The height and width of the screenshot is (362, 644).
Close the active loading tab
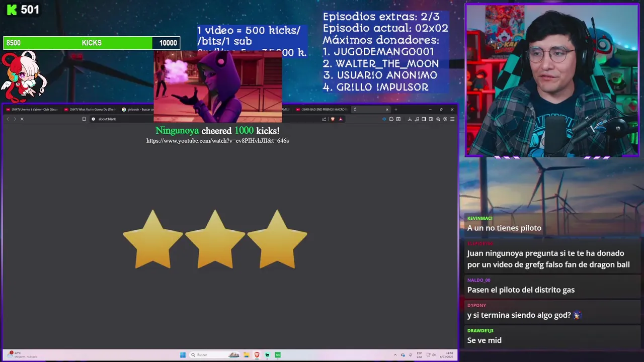click(x=387, y=110)
